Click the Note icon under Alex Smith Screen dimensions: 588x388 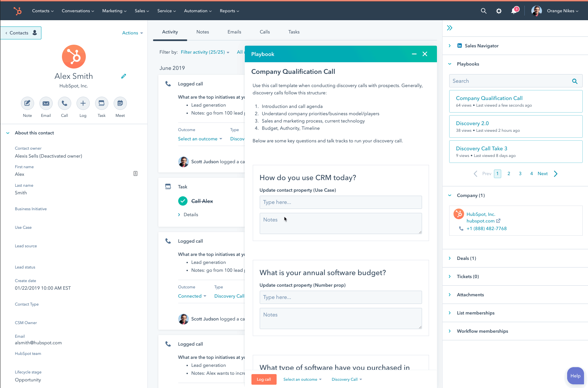[x=27, y=103]
